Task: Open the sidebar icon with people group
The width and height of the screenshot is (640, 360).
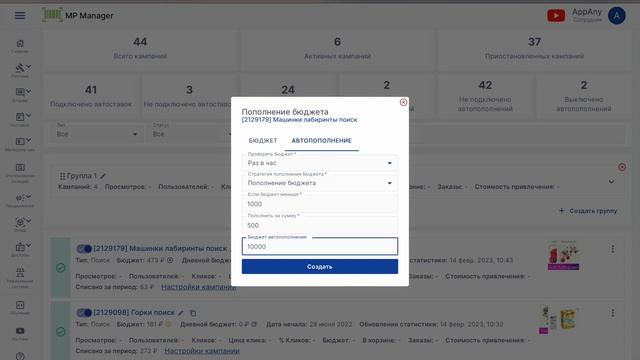Action: pos(20,272)
